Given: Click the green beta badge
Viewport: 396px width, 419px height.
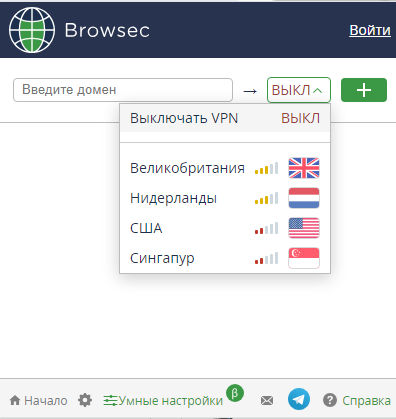Looking at the screenshot, I should pos(235,393).
